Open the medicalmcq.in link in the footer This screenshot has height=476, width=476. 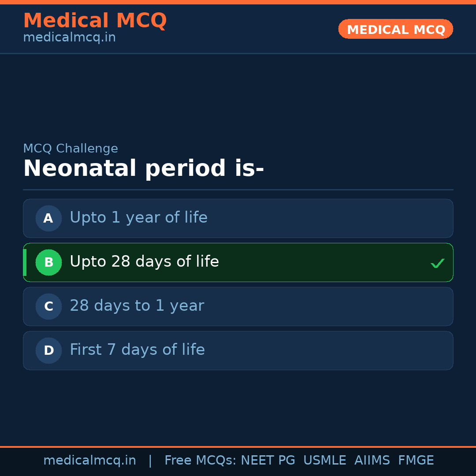click(89, 460)
